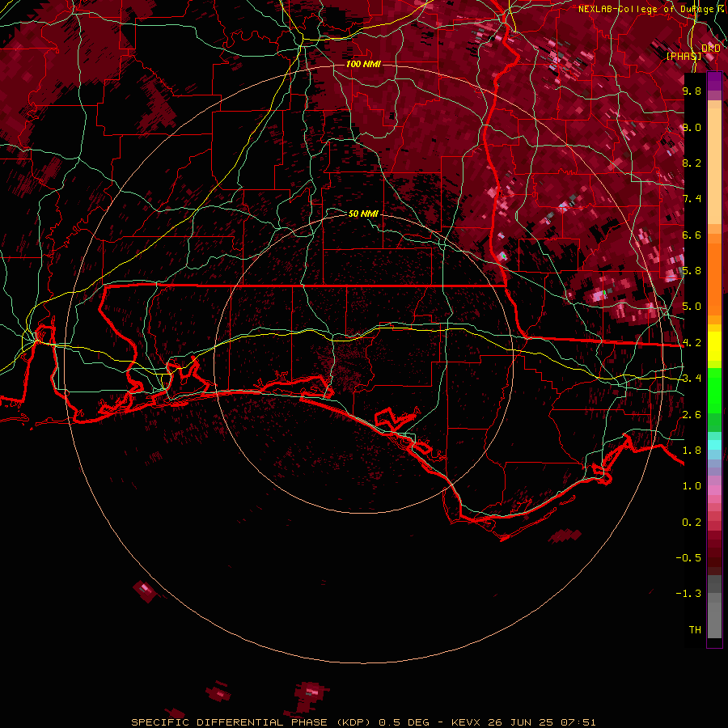Click the 8.2 value on color scale
Viewport: 728px width, 728px height.
pyautogui.click(x=692, y=163)
